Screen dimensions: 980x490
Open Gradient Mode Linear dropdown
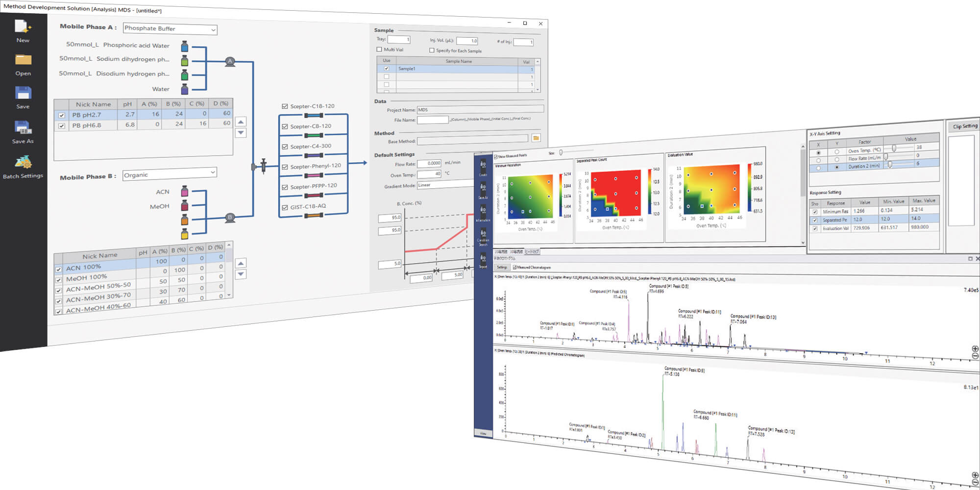(x=445, y=185)
